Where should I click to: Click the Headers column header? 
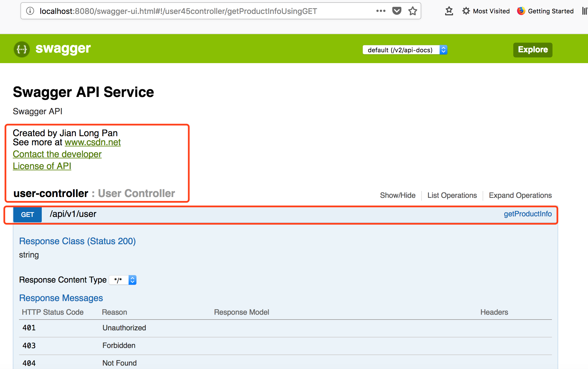[x=494, y=312]
